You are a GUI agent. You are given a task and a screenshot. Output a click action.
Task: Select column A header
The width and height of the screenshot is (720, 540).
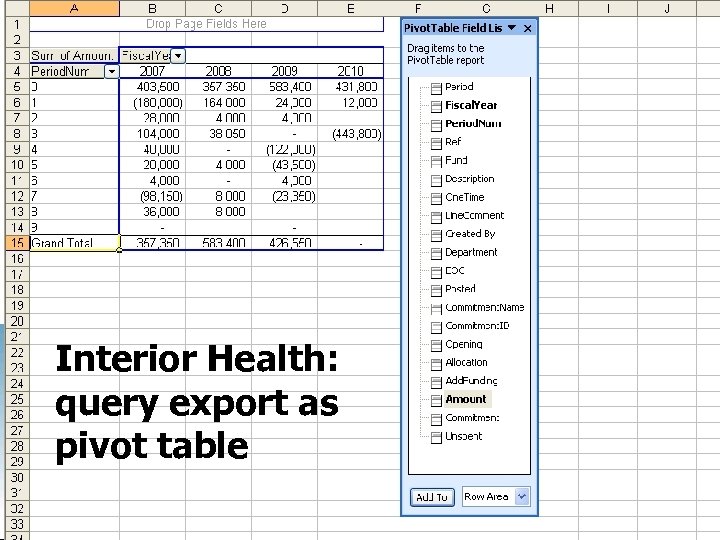74,8
